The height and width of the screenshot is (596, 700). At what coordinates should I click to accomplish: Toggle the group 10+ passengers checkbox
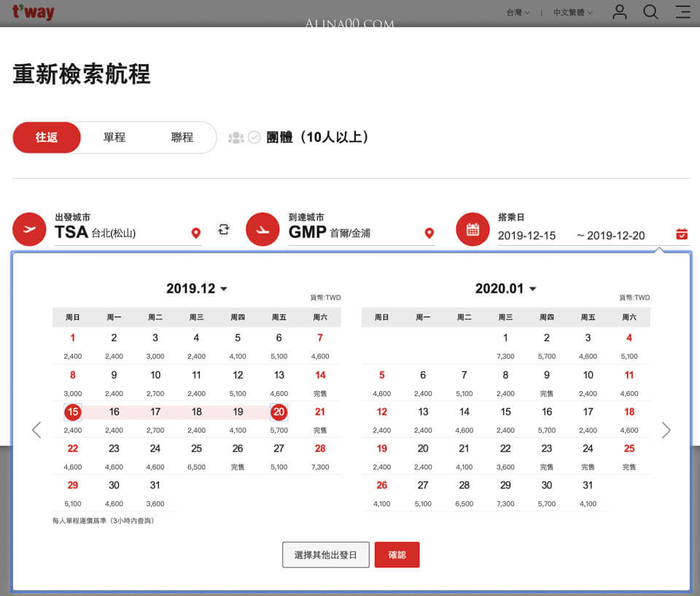coord(254,137)
